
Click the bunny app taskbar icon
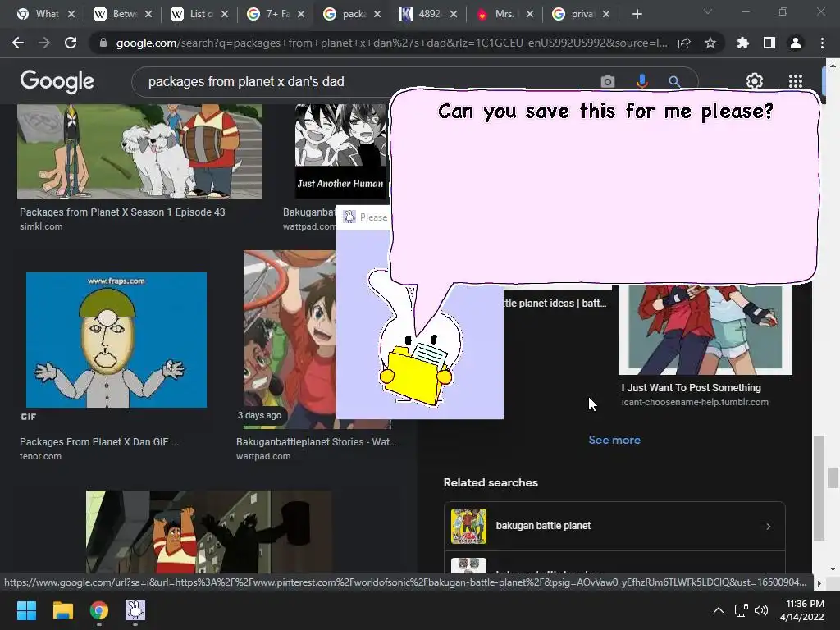click(x=135, y=610)
